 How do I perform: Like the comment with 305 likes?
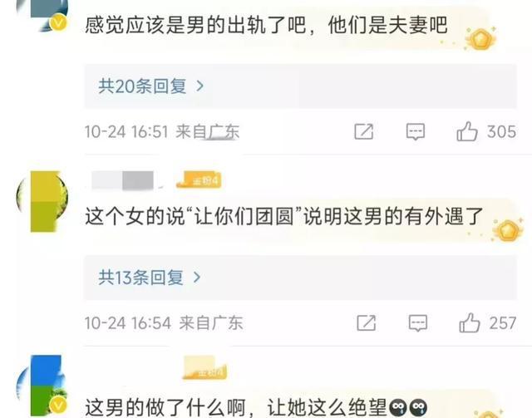pos(467,131)
